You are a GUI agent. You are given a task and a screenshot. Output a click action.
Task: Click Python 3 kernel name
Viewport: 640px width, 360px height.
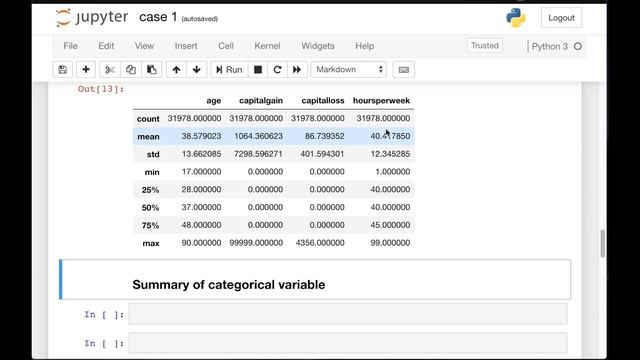tap(549, 47)
